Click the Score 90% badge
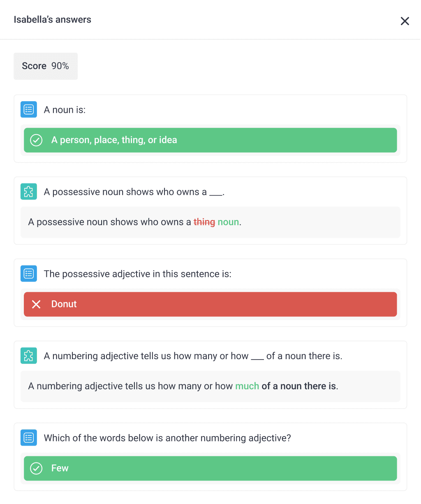Image resolution: width=421 pixels, height=504 pixels. (45, 66)
